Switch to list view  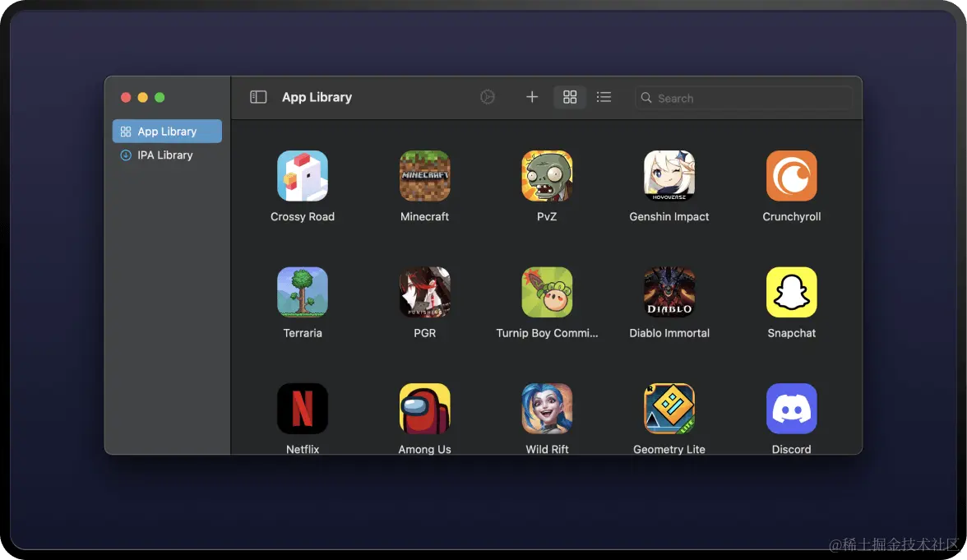click(x=604, y=97)
